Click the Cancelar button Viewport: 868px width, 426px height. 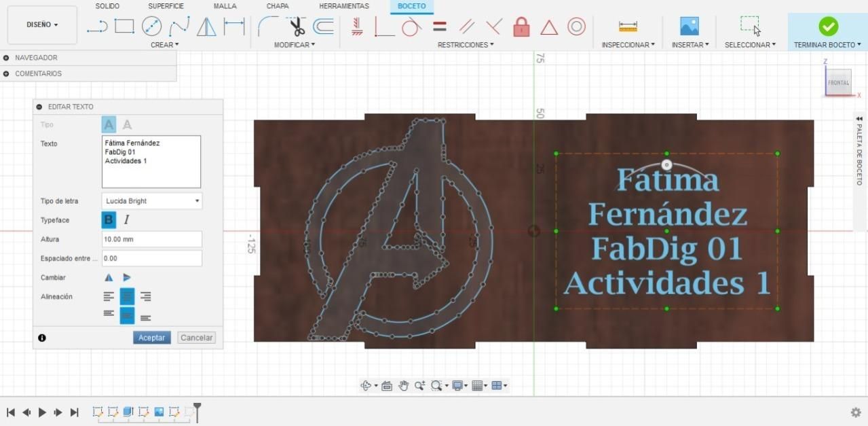point(196,338)
